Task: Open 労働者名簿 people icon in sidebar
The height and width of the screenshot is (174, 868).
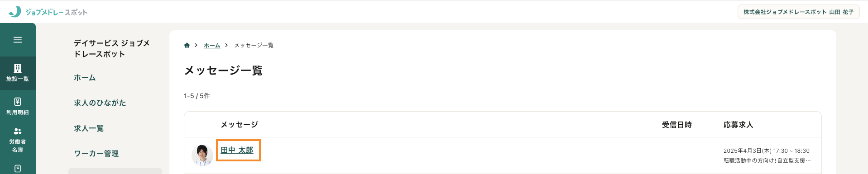Action: tap(18, 131)
